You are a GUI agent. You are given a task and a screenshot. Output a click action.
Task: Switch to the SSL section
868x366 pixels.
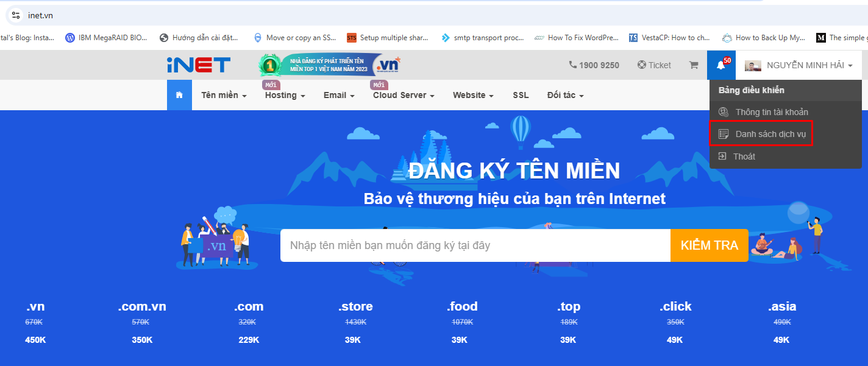(x=521, y=95)
